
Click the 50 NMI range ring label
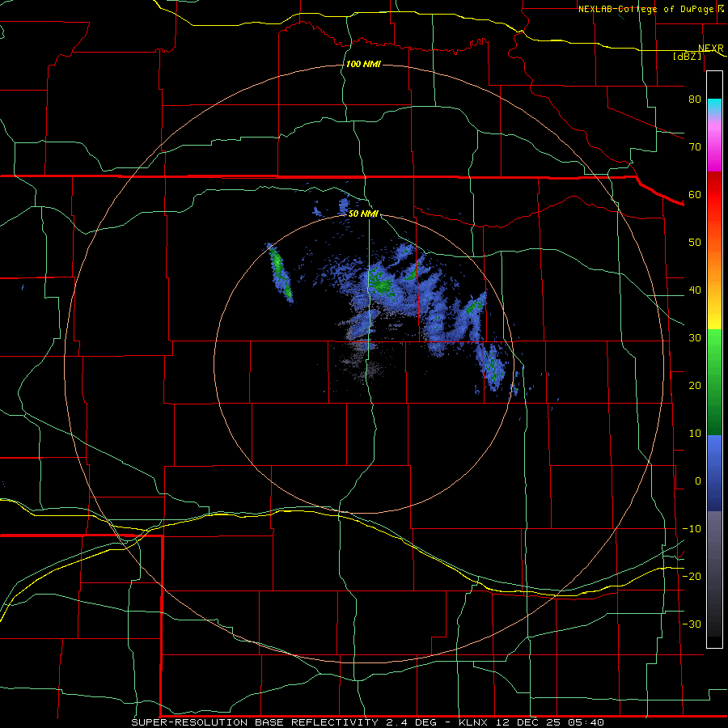tap(363, 214)
